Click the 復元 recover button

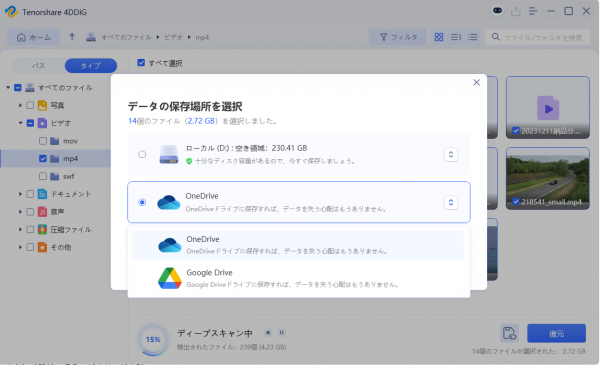click(556, 333)
